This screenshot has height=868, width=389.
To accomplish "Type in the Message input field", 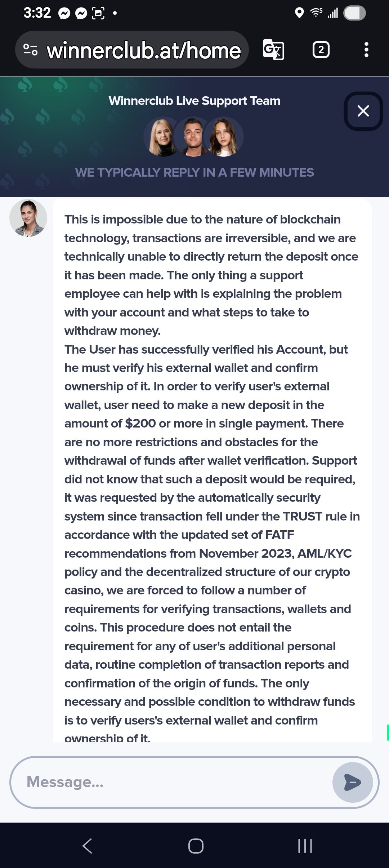I will pos(173,782).
